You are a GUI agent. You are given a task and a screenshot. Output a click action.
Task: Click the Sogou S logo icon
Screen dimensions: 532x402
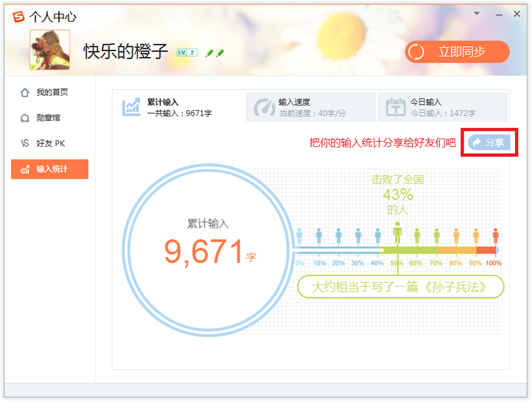tap(18, 16)
